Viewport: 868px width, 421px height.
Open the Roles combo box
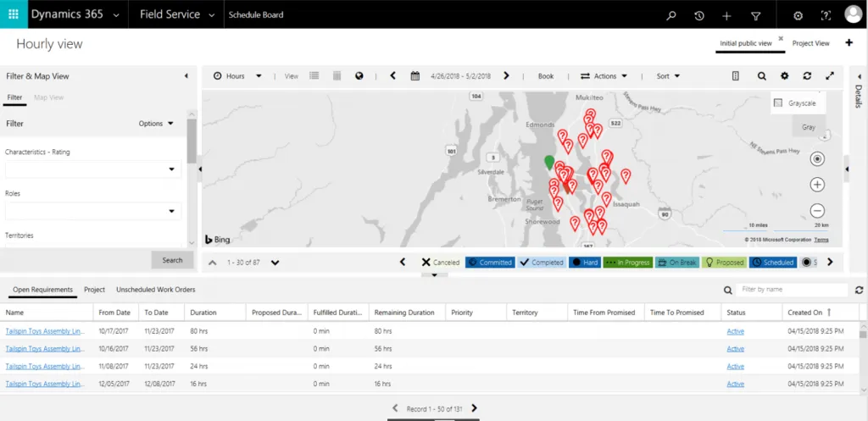(93, 211)
